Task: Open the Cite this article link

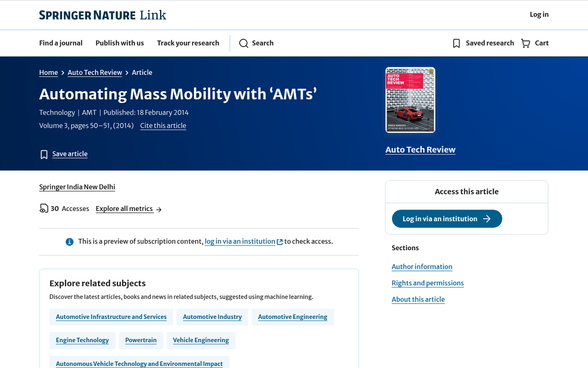Action: click(x=163, y=126)
